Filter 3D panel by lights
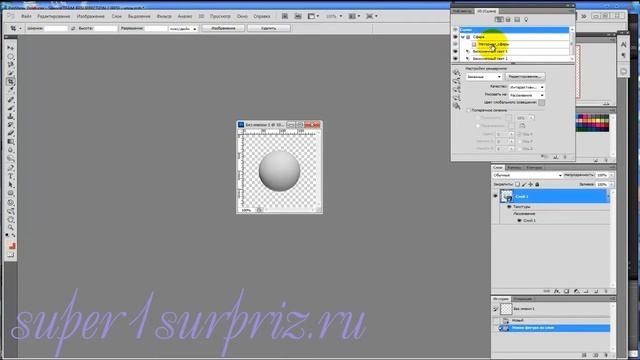This screenshot has height=360, width=640. [526, 19]
